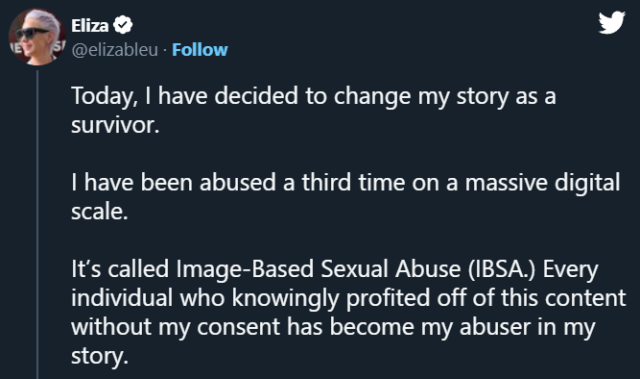Click the words "knowingly profited"

[332, 298]
